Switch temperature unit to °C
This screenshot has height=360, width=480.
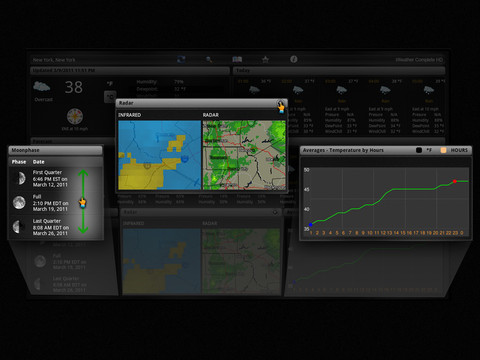110,97
